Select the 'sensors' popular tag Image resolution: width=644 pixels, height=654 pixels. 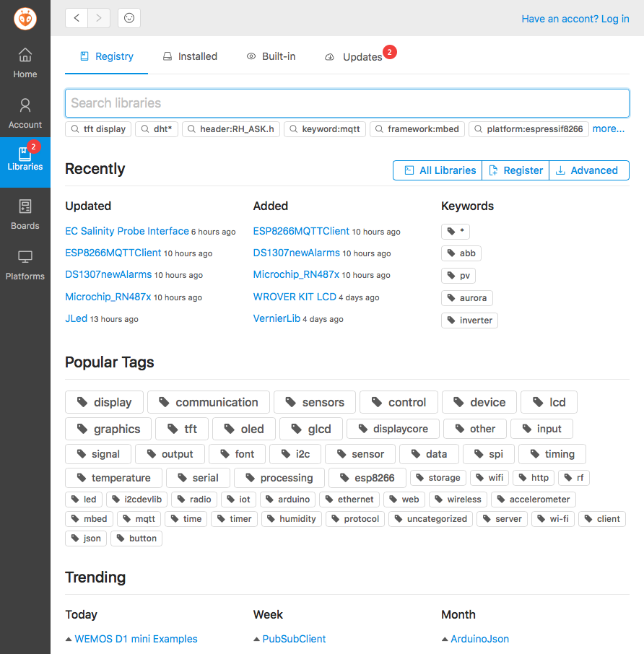coord(315,402)
